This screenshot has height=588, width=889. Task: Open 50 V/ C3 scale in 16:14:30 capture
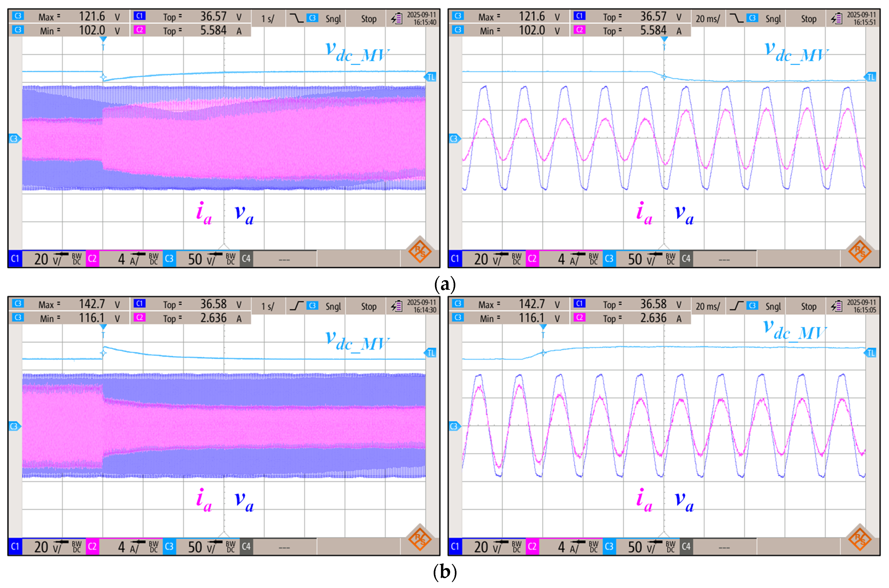pyautogui.click(x=201, y=547)
